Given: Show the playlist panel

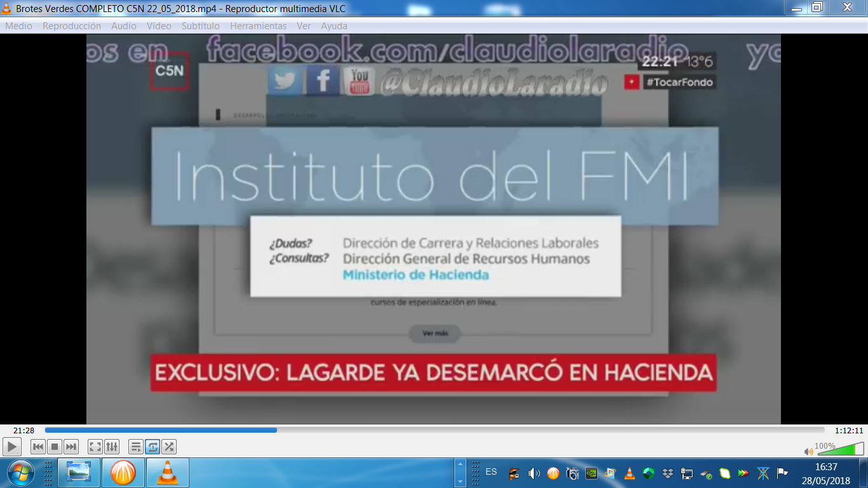Looking at the screenshot, I should [136, 447].
